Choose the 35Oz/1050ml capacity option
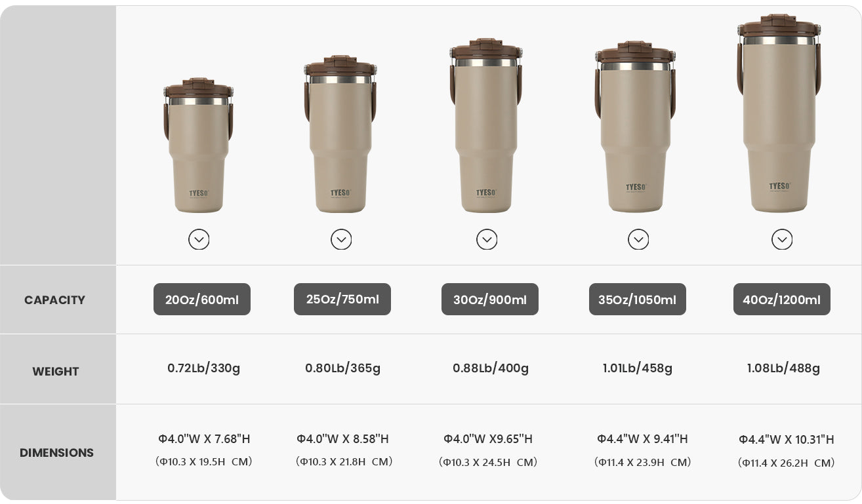 638,300
